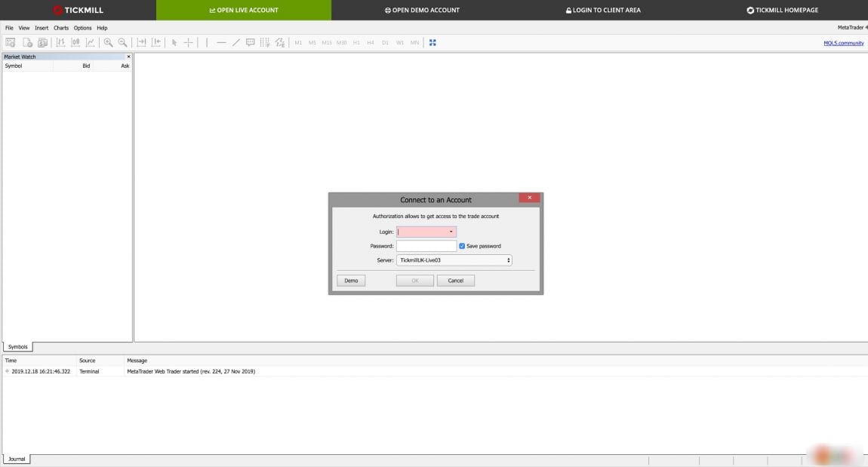This screenshot has height=467, width=868.
Task: Switch to candlestick chart icon
Action: click(x=75, y=43)
